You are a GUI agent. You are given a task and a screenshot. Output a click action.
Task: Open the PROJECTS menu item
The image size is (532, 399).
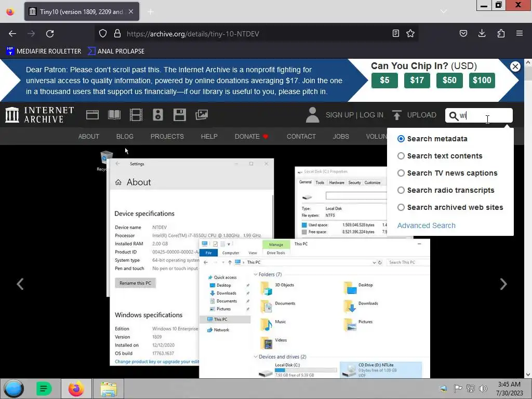point(167,137)
